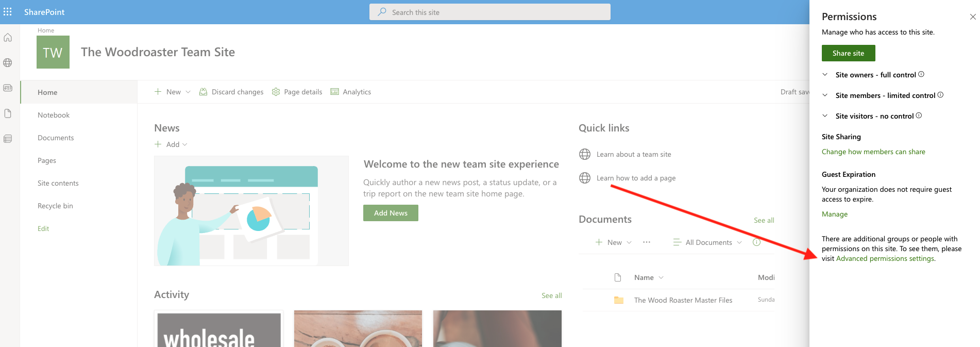
Task: Click the Share site button
Action: tap(848, 53)
